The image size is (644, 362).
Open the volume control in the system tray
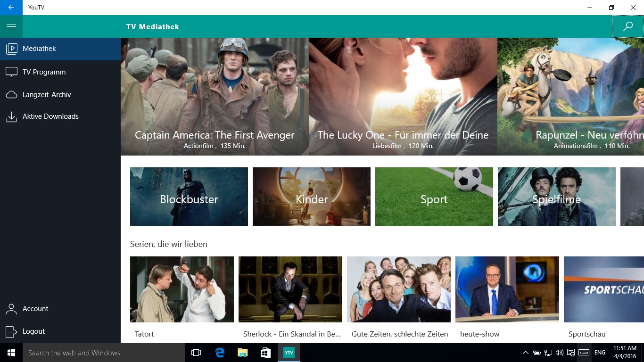tap(560, 353)
